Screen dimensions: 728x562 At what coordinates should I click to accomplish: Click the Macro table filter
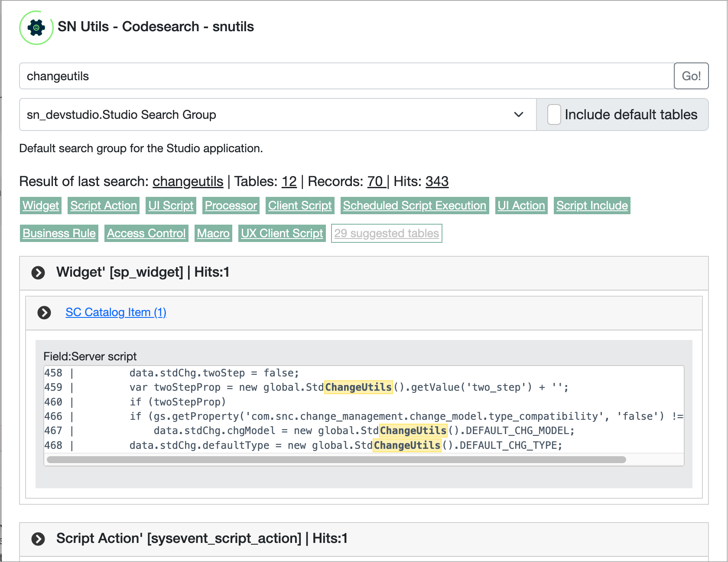(x=213, y=233)
